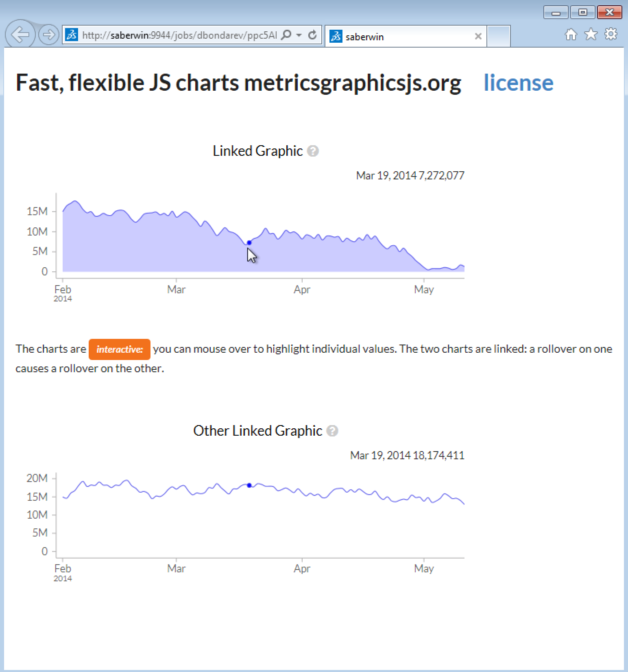Select the saberwin browser tab
Screen dimensions: 628x672
406,37
